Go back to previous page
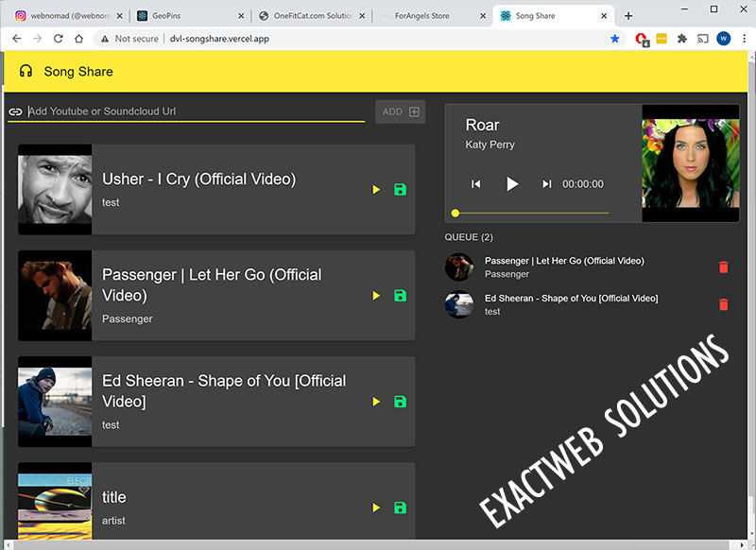Image resolution: width=756 pixels, height=550 pixels. 17,39
